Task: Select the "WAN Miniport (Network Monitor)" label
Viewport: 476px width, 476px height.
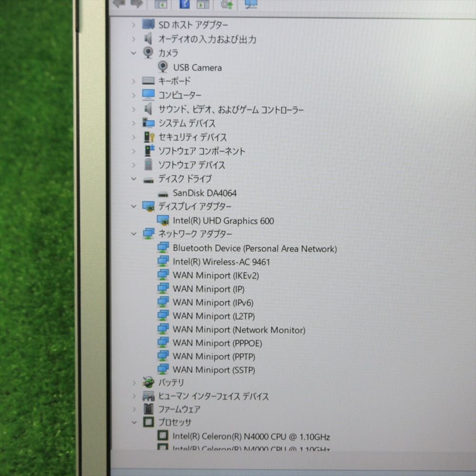Action: pyautogui.click(x=239, y=329)
